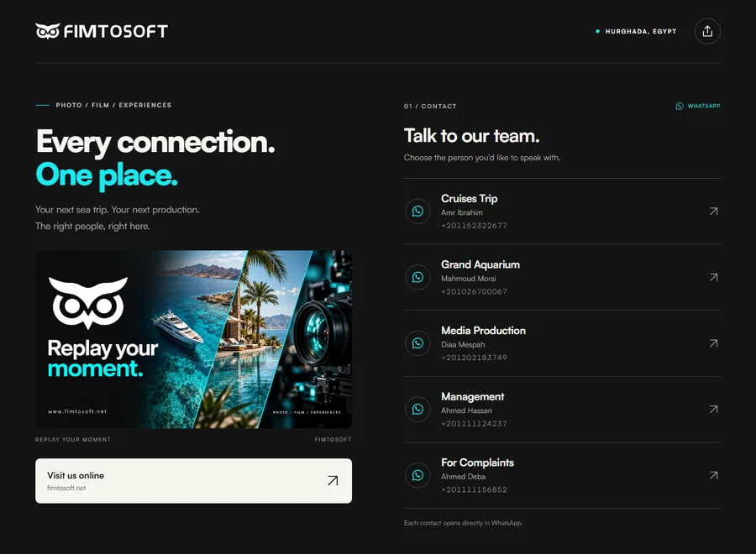Open arrow icon on Grand Aquarium row
The image size is (756, 554).
tap(713, 278)
